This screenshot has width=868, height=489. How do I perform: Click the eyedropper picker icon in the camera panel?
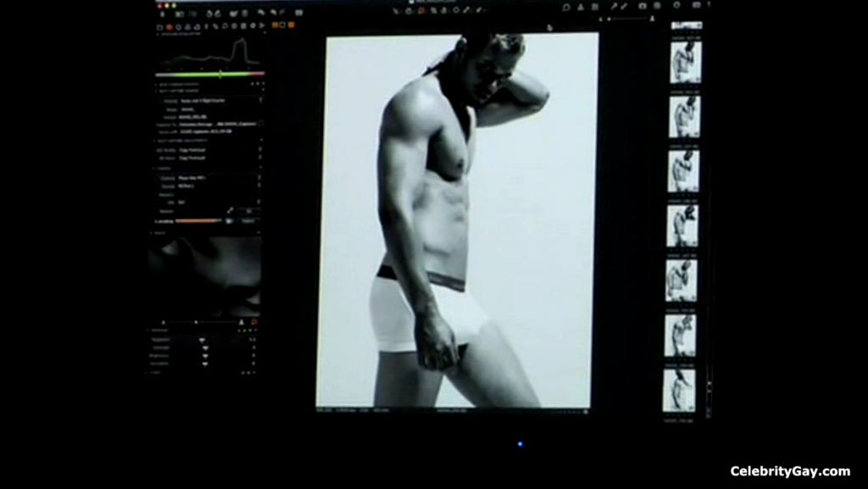[x=231, y=211]
